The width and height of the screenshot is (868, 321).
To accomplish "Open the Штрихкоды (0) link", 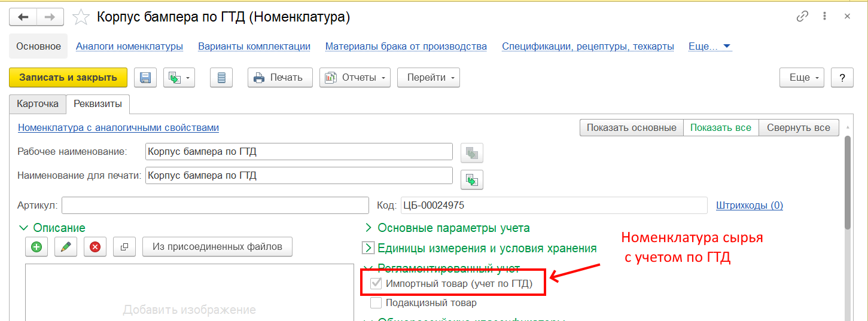I will tap(749, 205).
